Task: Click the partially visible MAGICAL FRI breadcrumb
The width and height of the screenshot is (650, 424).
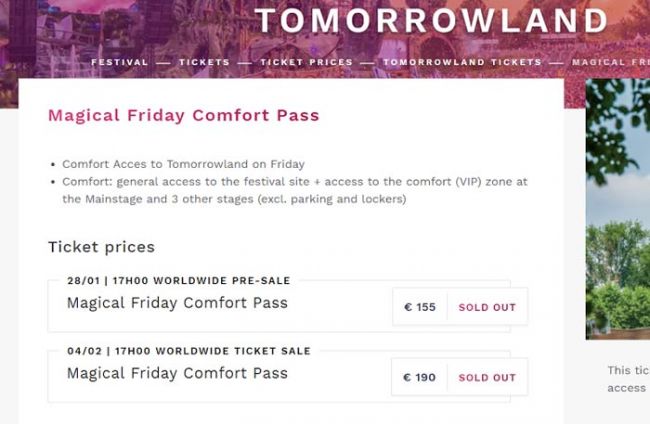Action: click(611, 62)
